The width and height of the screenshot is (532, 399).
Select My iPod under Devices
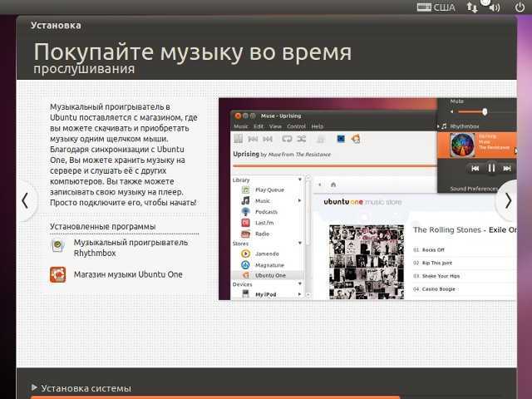pos(266,294)
